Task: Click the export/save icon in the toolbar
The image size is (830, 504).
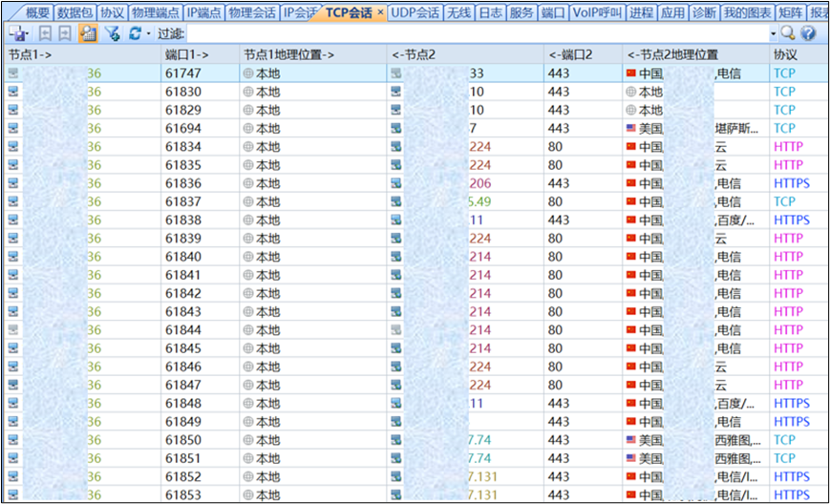Action: [x=17, y=33]
